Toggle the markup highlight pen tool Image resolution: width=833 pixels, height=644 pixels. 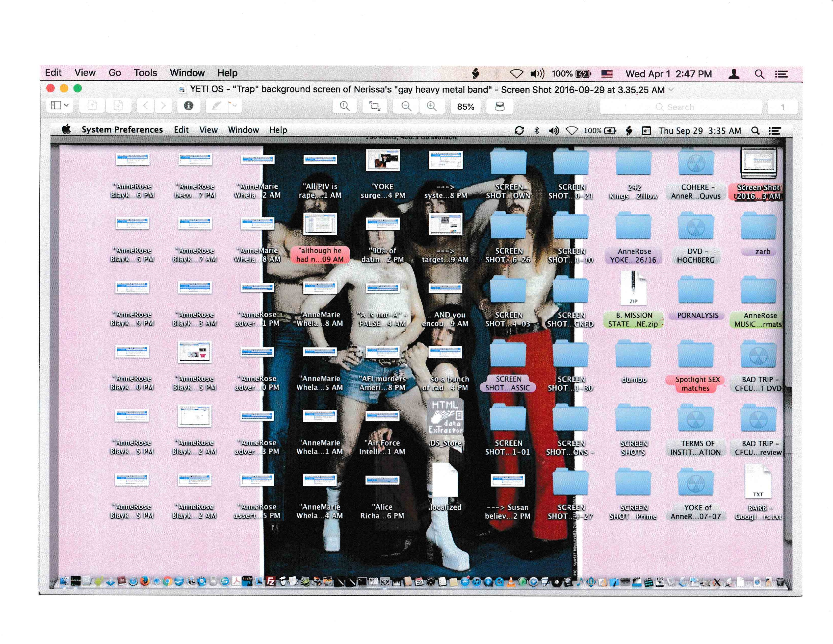[x=217, y=106]
